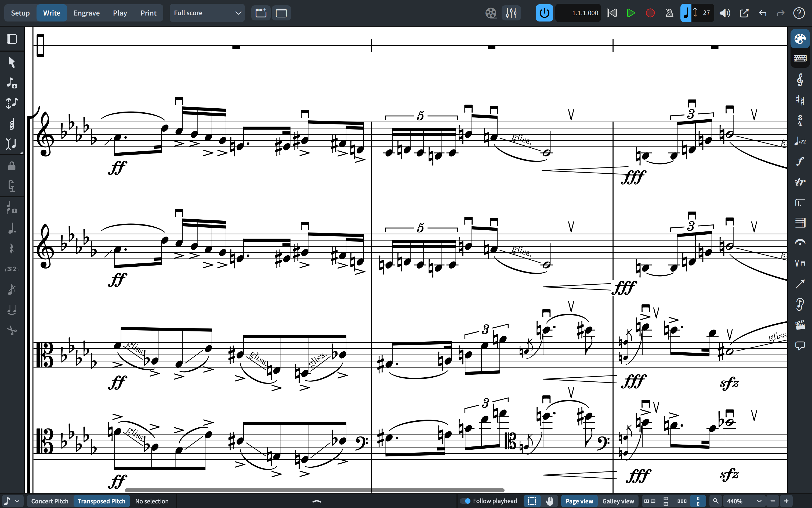Switch to Write mode
Screen dimensions: 812x508
52,13
